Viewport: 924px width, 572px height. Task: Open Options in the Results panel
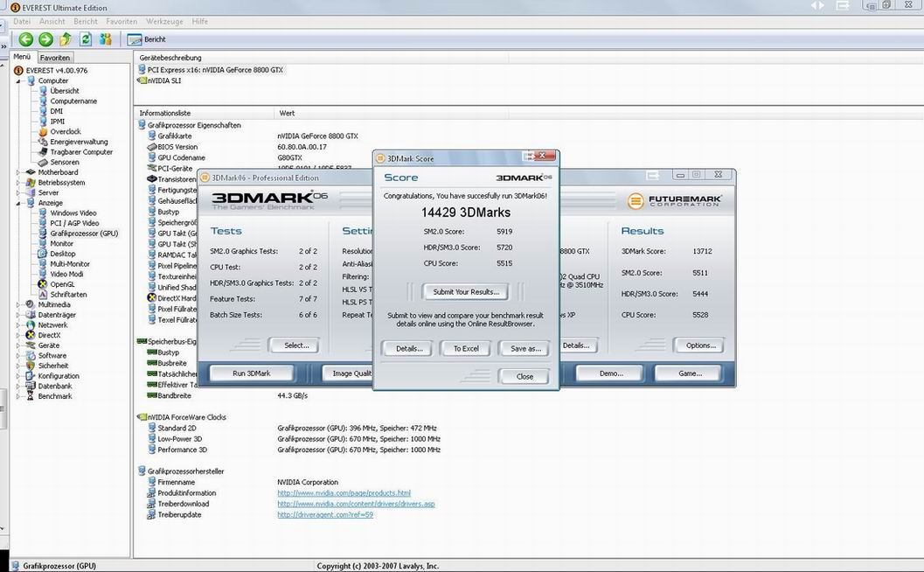click(700, 345)
